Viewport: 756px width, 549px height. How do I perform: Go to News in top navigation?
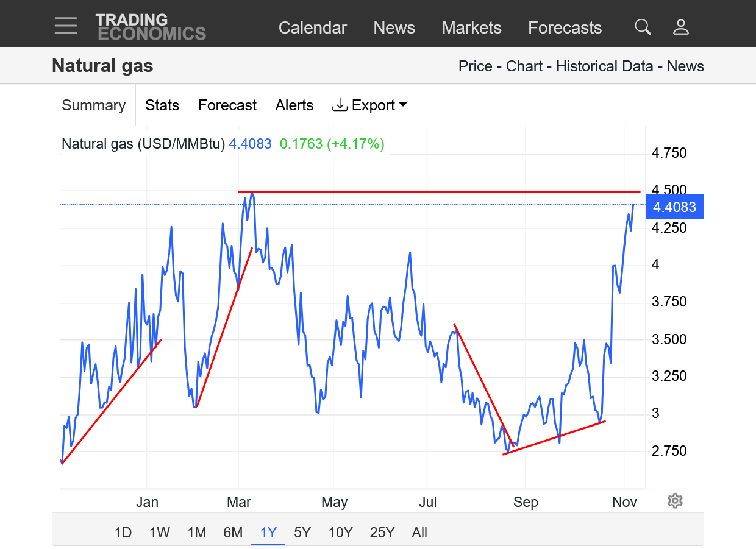394,28
